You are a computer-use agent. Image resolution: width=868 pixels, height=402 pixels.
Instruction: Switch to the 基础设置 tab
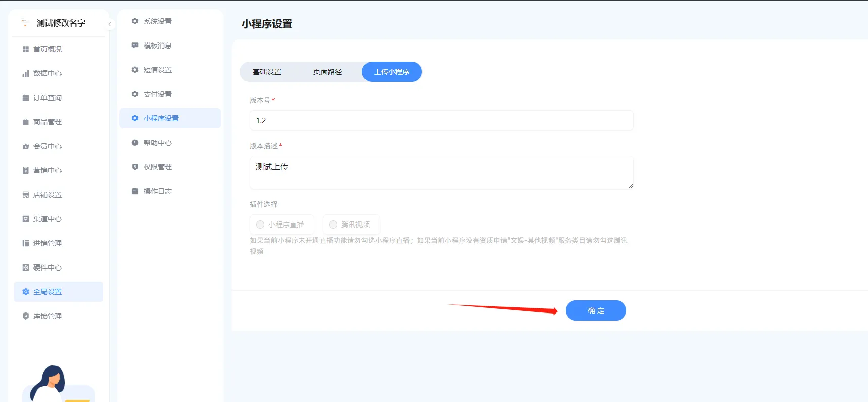tap(267, 72)
